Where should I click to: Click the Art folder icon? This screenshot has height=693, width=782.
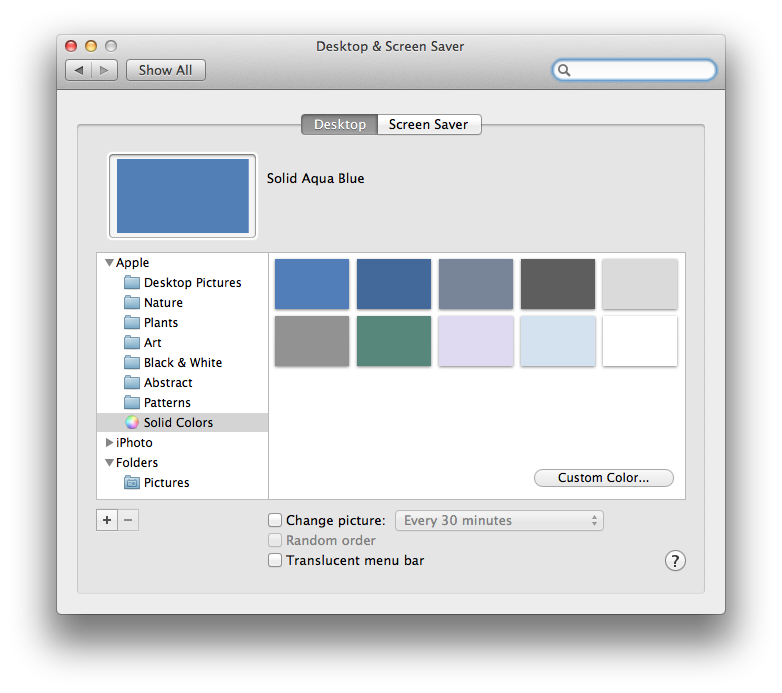click(132, 342)
